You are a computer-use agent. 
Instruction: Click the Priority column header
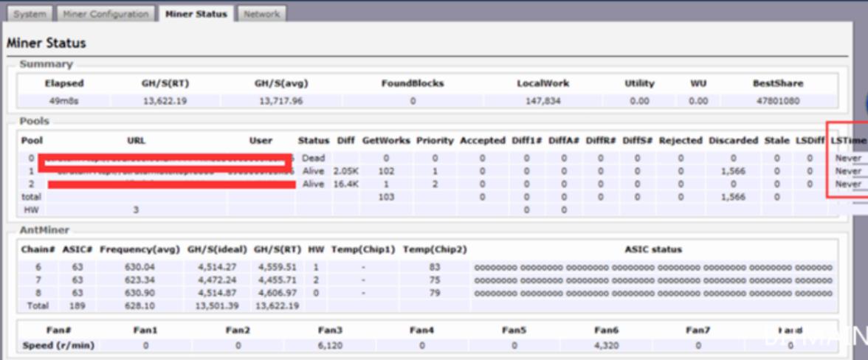[435, 140]
